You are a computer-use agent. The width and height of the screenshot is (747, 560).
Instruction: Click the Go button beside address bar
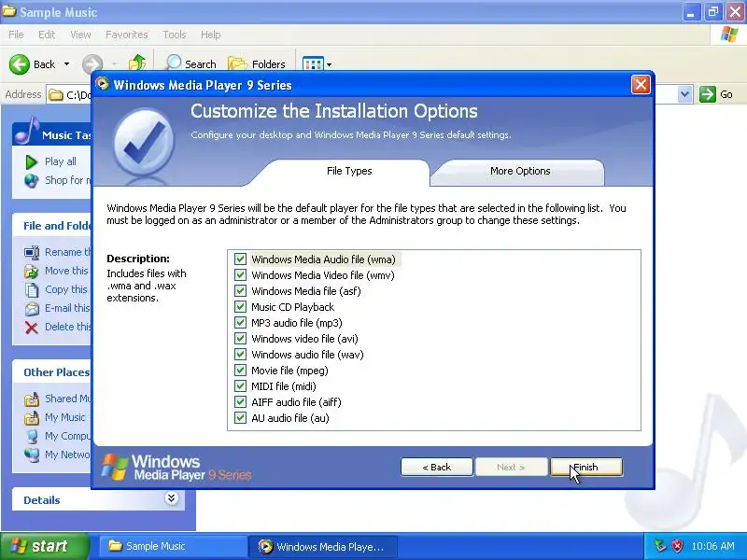(716, 94)
